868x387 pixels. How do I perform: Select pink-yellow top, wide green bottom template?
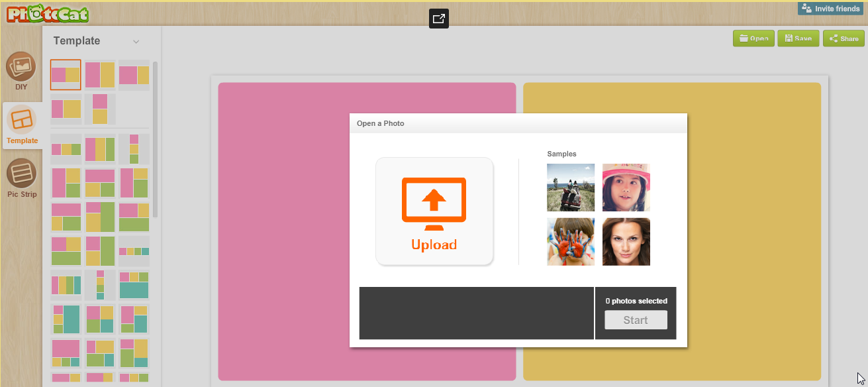point(66,250)
